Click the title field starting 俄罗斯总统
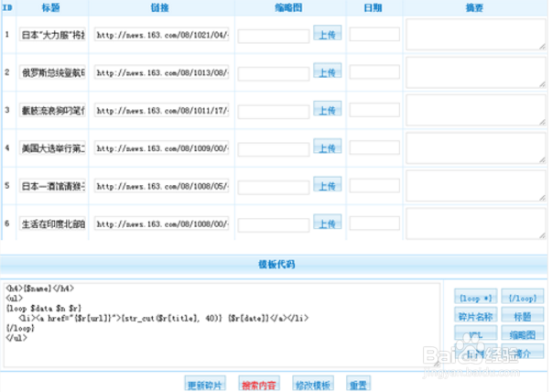 (52, 72)
